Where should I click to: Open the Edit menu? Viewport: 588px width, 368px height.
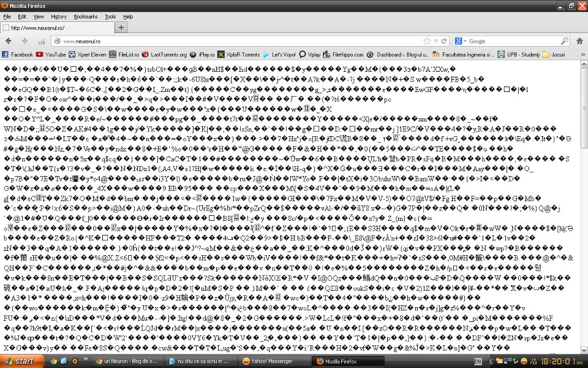click(x=22, y=17)
